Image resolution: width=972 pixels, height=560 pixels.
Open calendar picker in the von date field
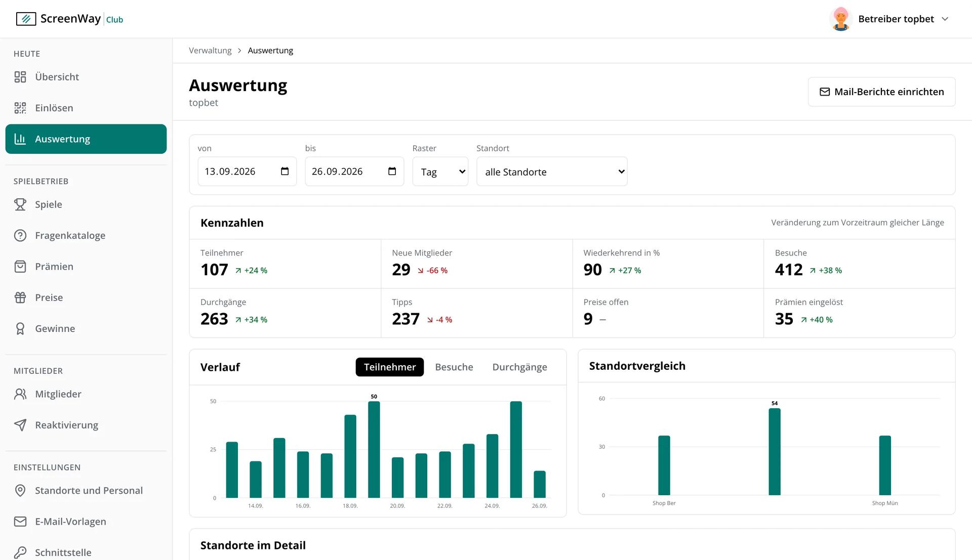click(285, 171)
